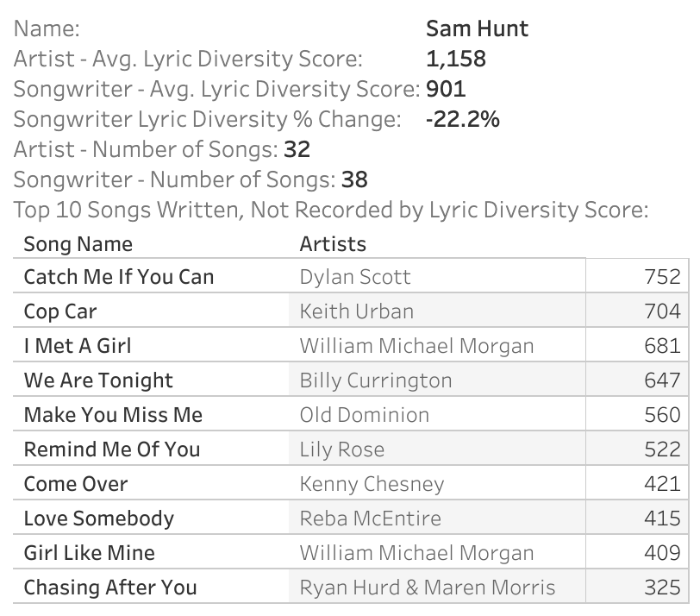The height and width of the screenshot is (616, 700).
Task: Click the Song Name column header
Action: [78, 243]
